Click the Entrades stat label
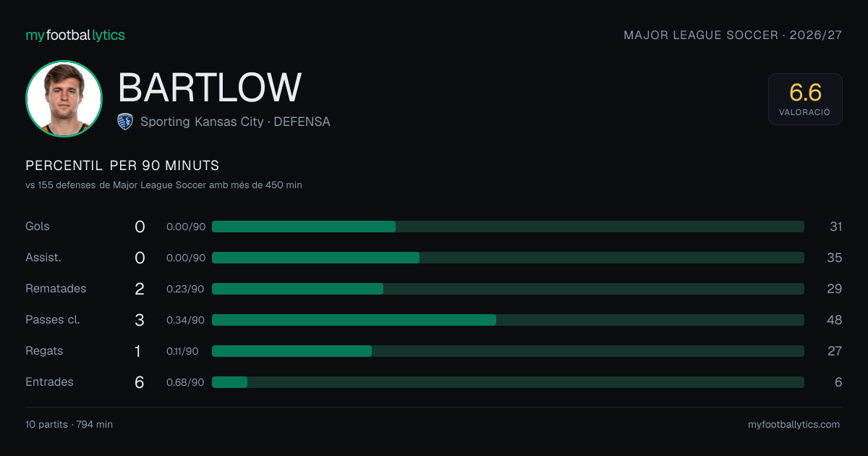Image resolution: width=868 pixels, height=456 pixels. [49, 381]
